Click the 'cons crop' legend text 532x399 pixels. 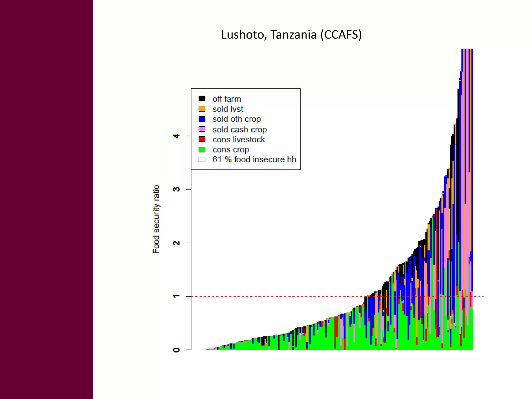[x=231, y=150]
